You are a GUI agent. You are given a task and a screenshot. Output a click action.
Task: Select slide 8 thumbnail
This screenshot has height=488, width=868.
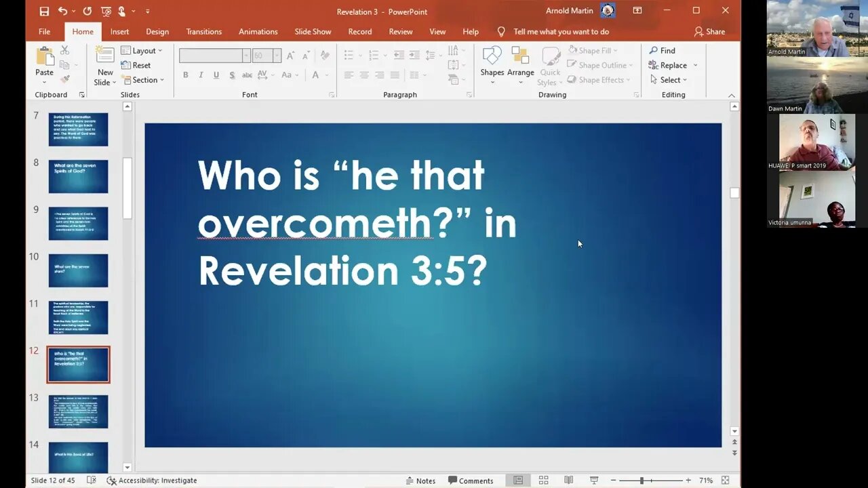(78, 176)
